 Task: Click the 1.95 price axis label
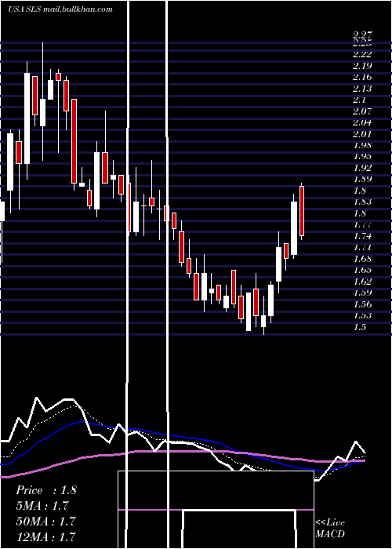click(x=362, y=156)
